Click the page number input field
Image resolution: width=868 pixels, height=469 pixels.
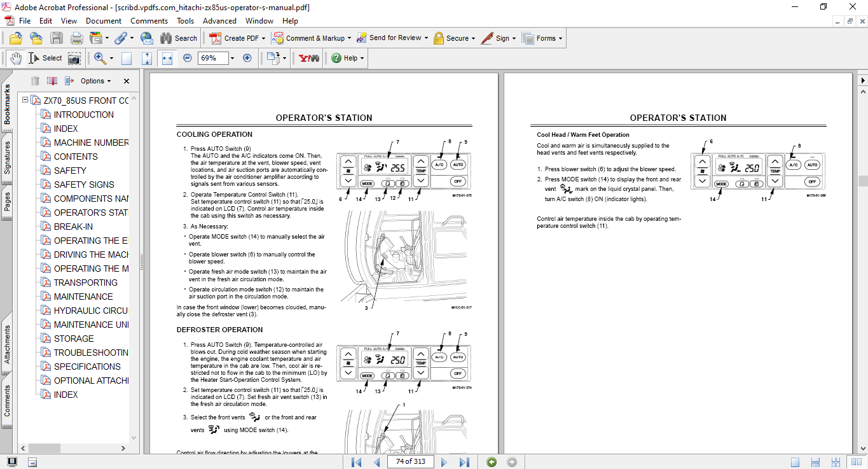pos(410,462)
